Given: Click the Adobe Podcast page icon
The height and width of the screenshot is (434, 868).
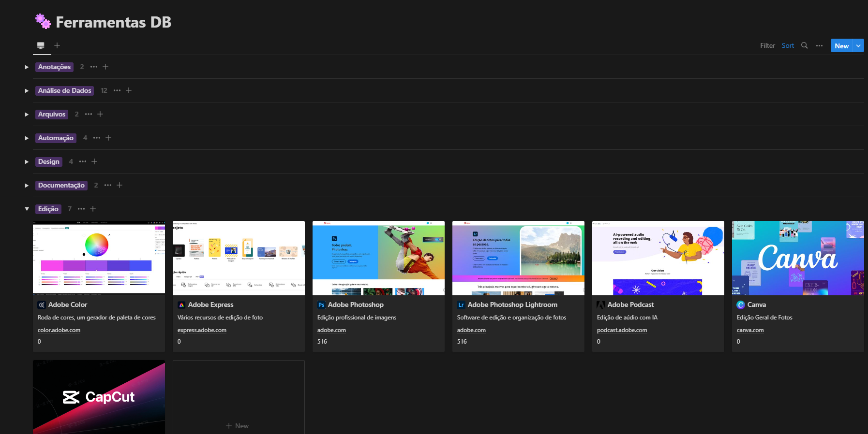Looking at the screenshot, I should point(601,305).
